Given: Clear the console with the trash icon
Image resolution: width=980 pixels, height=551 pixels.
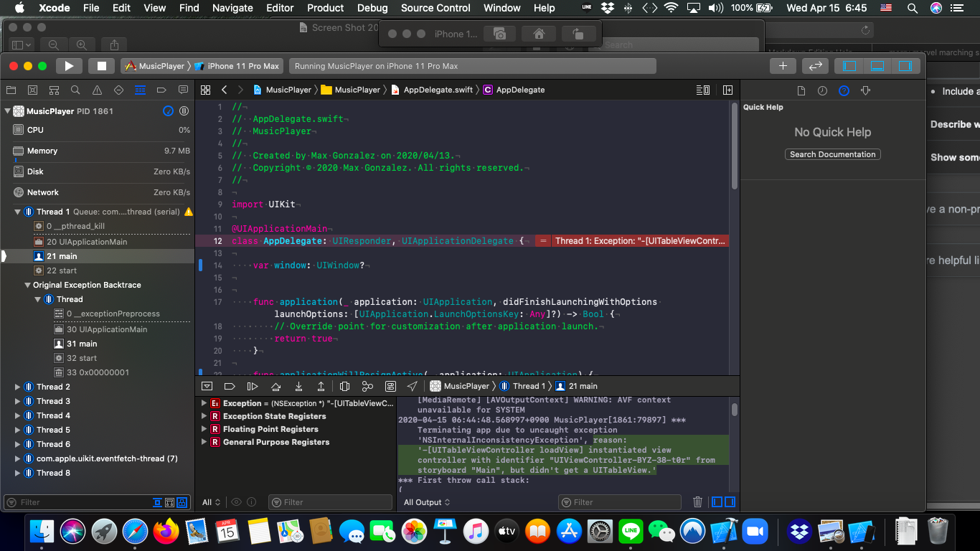Looking at the screenshot, I should click(x=697, y=502).
